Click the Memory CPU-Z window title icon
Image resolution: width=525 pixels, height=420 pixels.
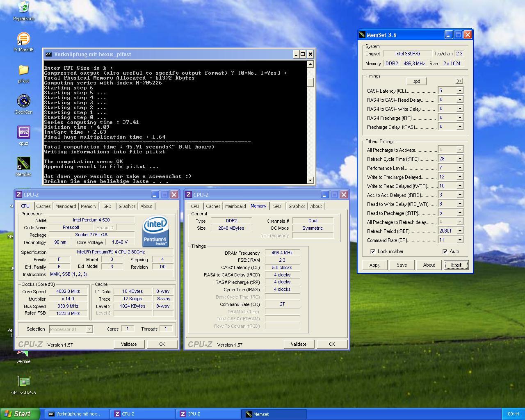coord(189,195)
